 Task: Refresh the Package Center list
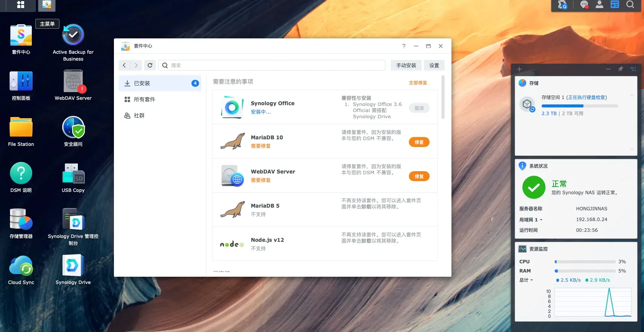pos(150,65)
